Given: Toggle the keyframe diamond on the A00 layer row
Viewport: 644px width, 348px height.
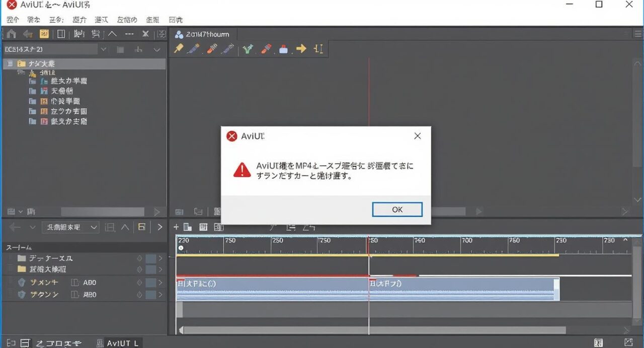Looking at the screenshot, I should pyautogui.click(x=139, y=283).
